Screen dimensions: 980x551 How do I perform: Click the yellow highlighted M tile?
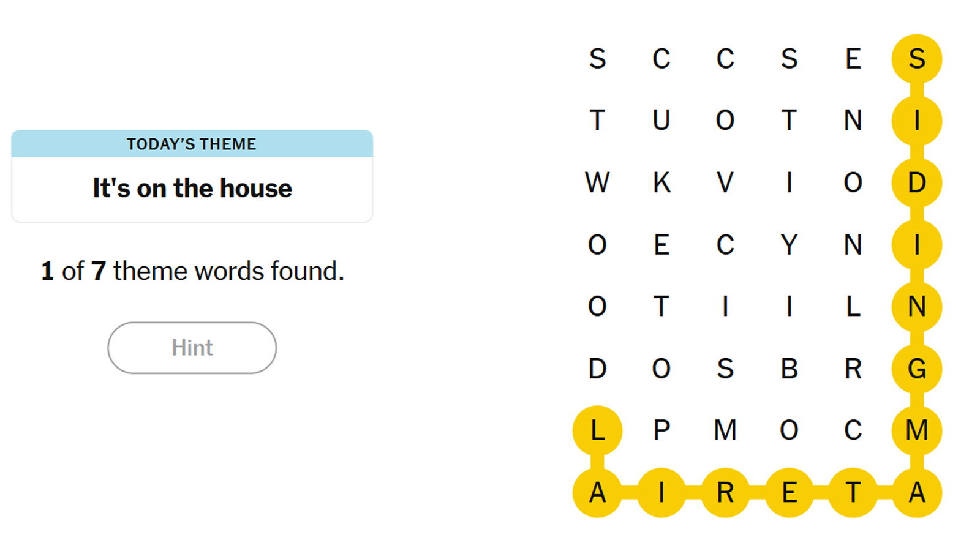(x=916, y=430)
